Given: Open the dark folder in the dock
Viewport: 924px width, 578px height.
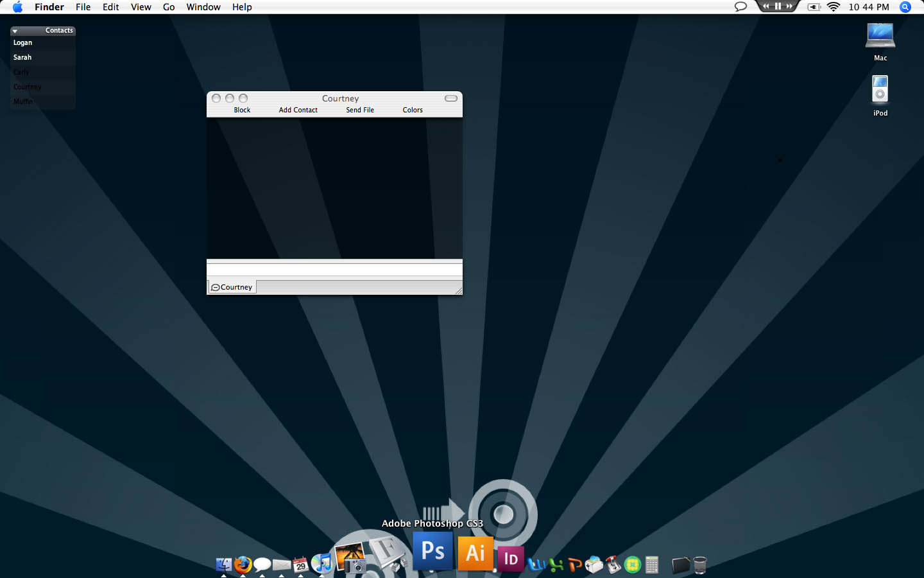Looking at the screenshot, I should coord(681,565).
